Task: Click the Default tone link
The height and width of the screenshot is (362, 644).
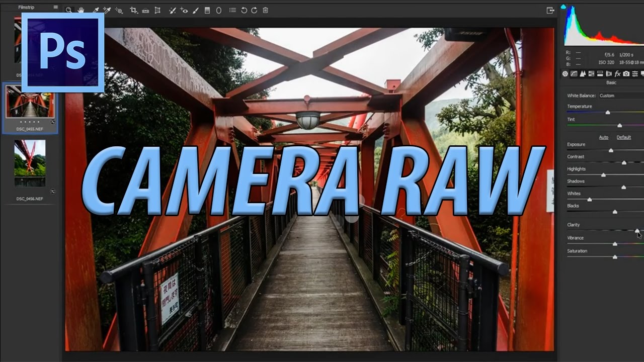Action: pyautogui.click(x=624, y=137)
